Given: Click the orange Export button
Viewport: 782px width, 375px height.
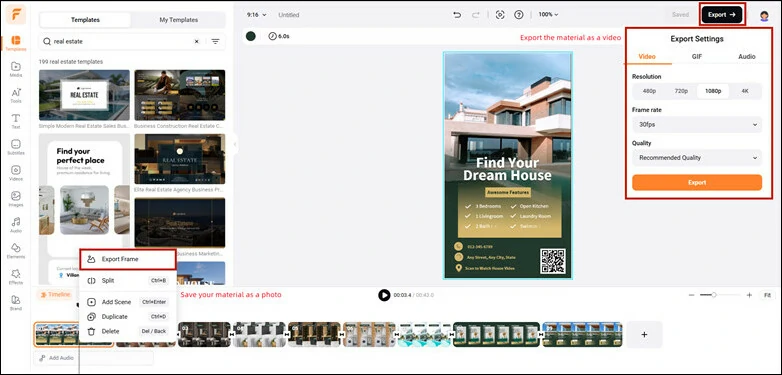Looking at the screenshot, I should tap(697, 183).
